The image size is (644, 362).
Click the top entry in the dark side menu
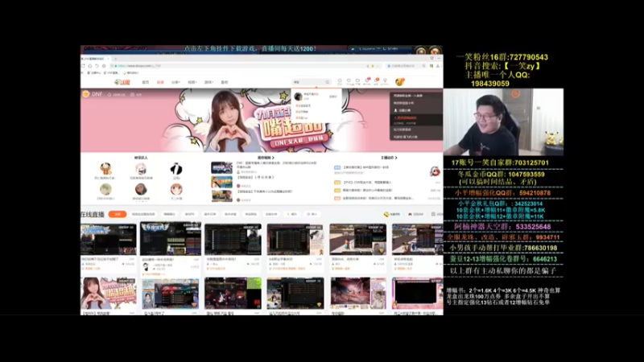[415, 96]
